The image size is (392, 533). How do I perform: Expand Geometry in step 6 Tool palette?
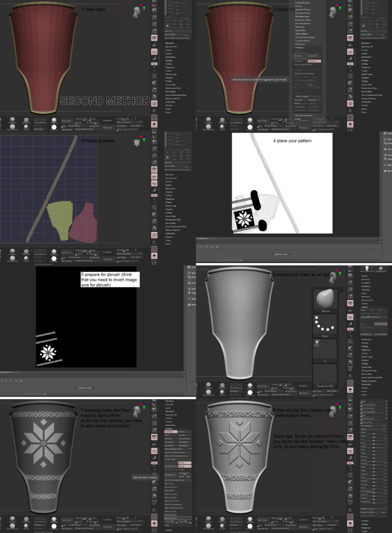[365, 280]
